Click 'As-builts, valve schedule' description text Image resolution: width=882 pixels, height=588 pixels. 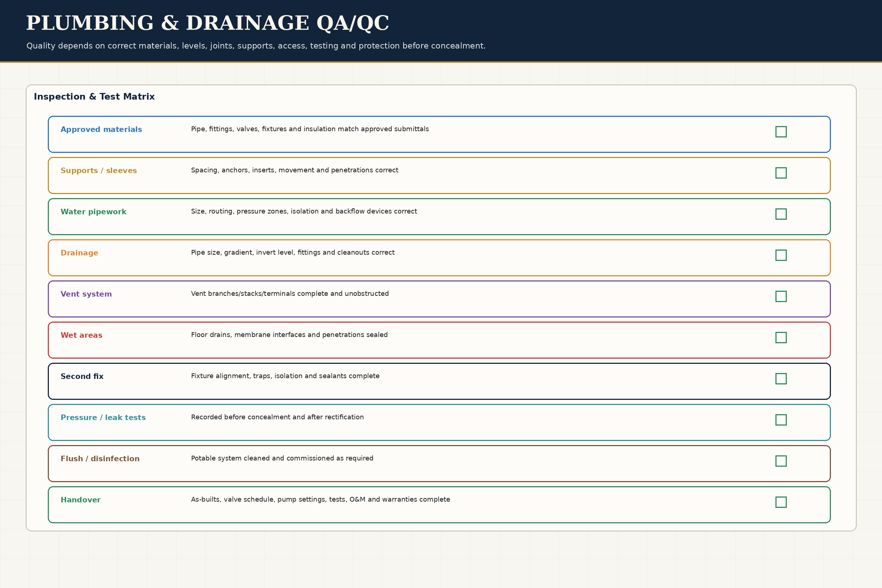320,499
